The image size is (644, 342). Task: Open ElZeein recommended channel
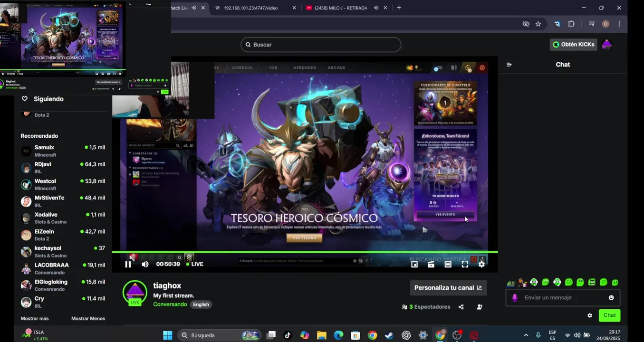pos(63,235)
